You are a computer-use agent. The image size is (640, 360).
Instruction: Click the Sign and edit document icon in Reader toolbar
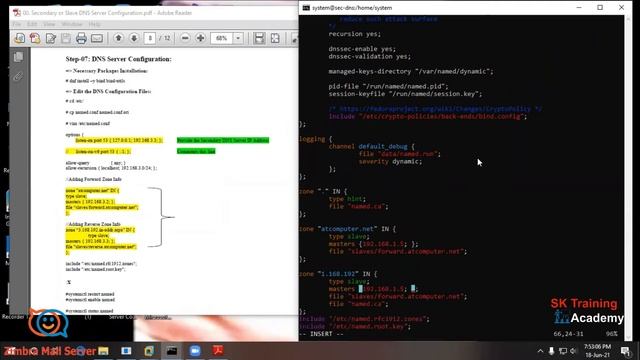pos(51,38)
